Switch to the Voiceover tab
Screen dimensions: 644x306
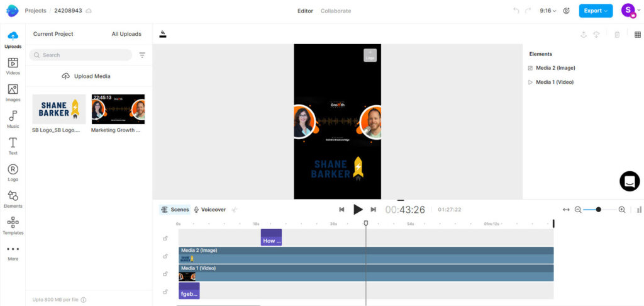point(209,210)
